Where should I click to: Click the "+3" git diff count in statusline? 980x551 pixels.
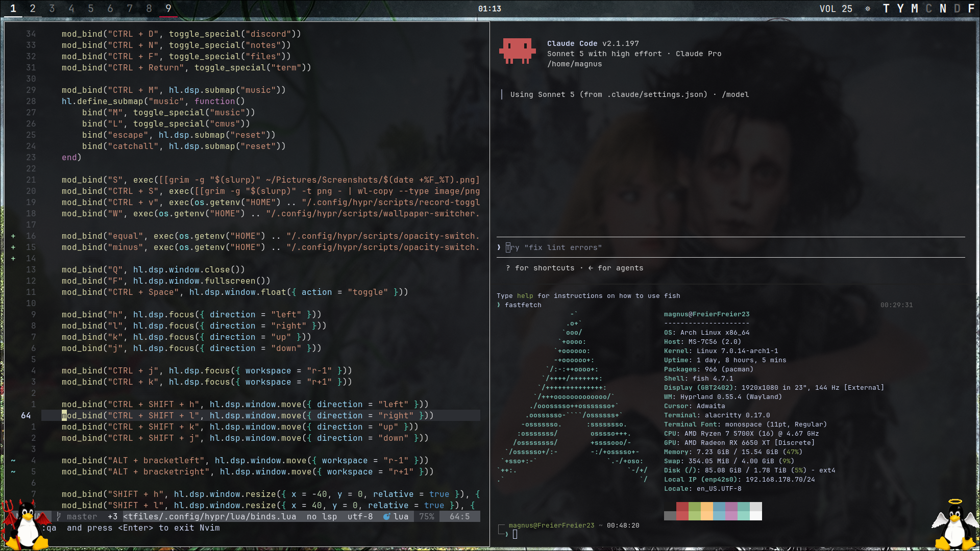point(112,517)
